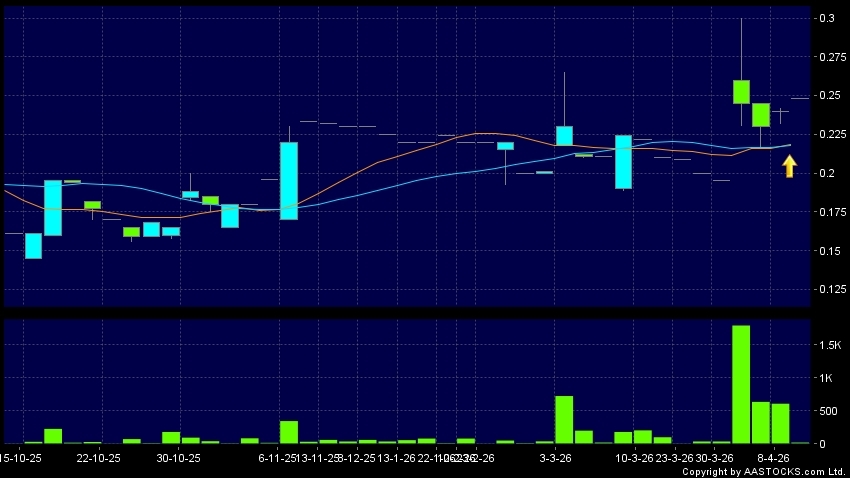Click the volume bar above 6-11-25
The height and width of the screenshot is (478, 850).
(x=288, y=431)
